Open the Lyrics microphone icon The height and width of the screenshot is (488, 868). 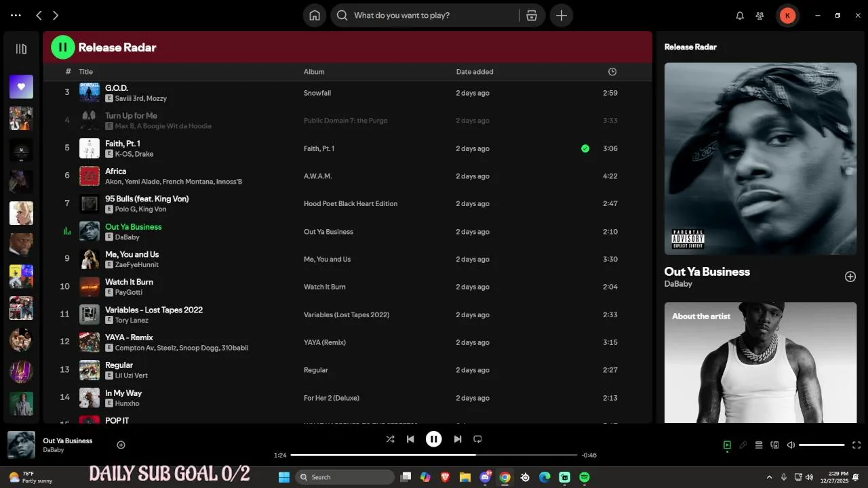(743, 445)
